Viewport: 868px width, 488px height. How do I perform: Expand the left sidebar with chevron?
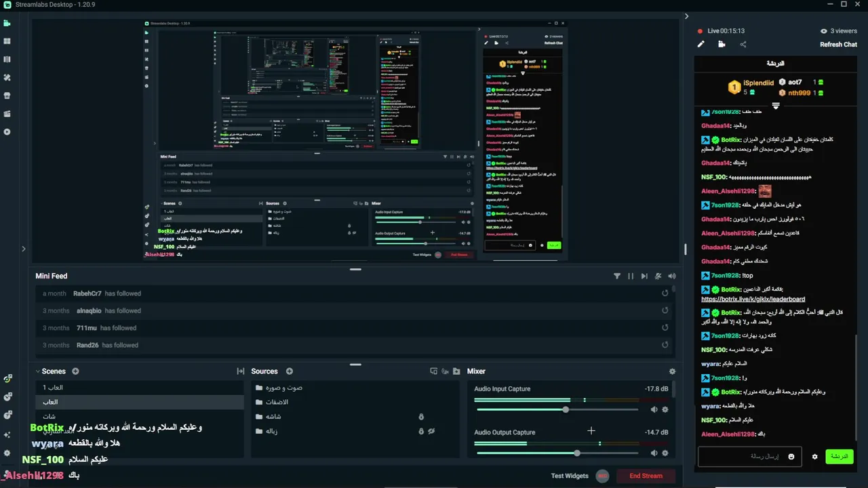pyautogui.click(x=23, y=249)
